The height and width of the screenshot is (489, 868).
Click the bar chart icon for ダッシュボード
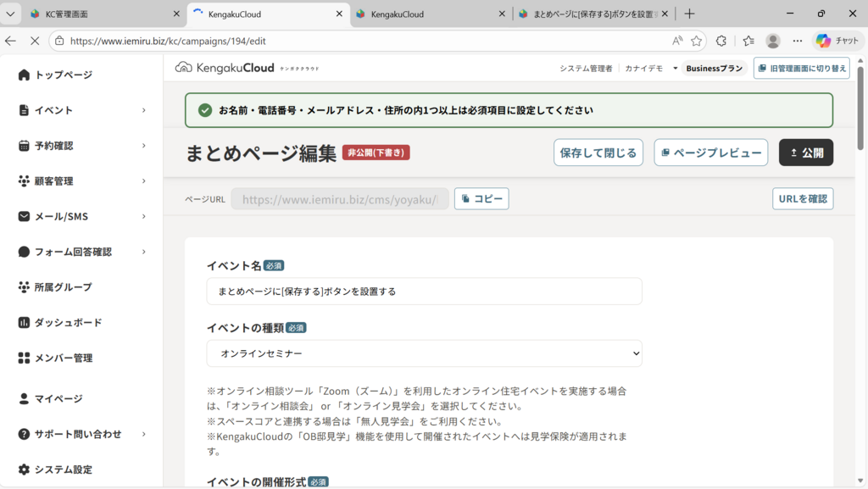pos(24,323)
